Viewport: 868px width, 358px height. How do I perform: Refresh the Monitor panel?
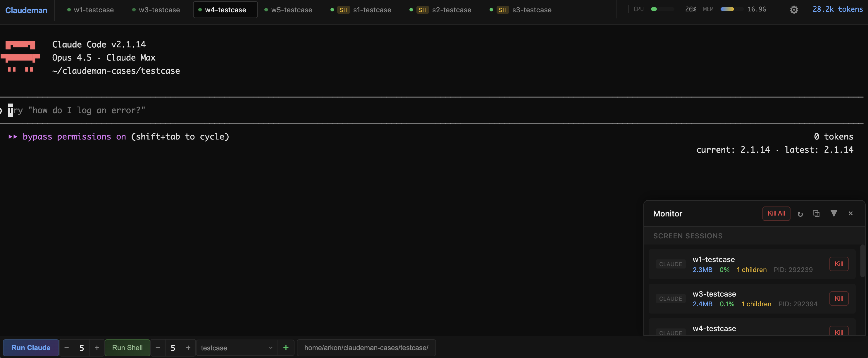800,214
